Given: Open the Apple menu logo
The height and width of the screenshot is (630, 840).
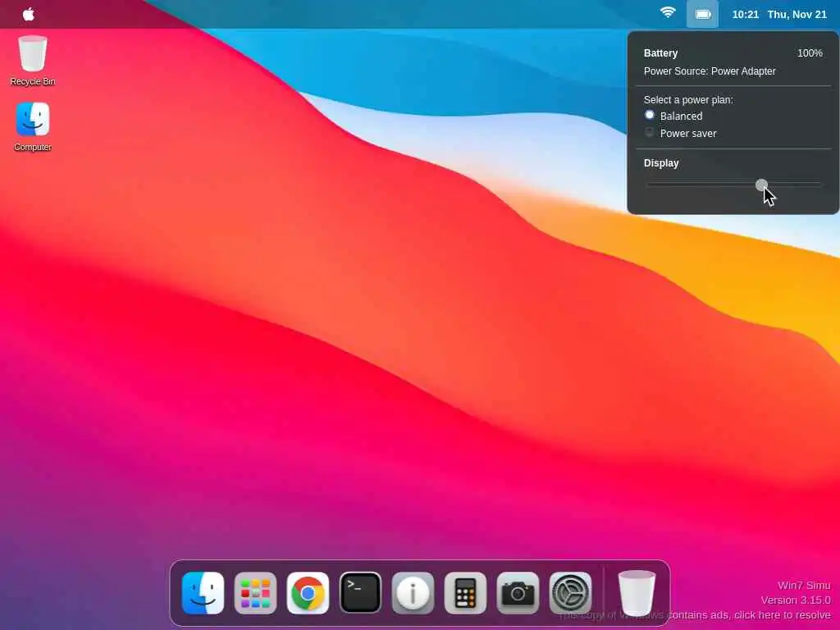Looking at the screenshot, I should pyautogui.click(x=29, y=15).
